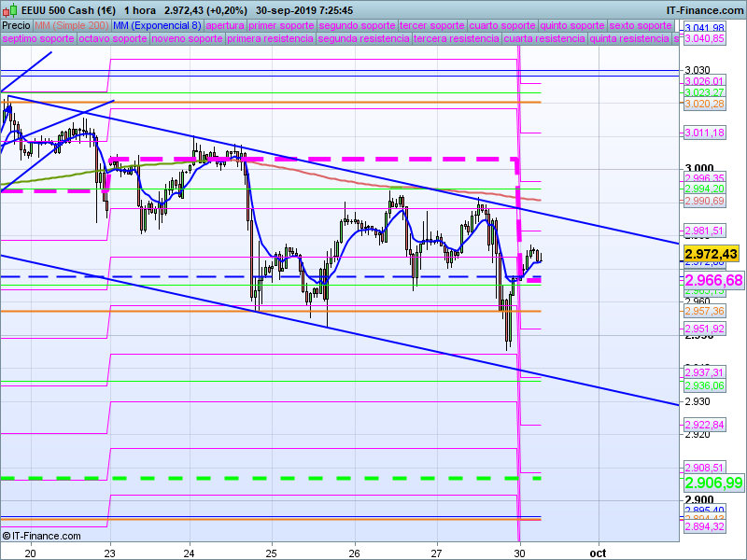Click the segunda resistencia legend label
747x560 pixels.
click(363, 38)
